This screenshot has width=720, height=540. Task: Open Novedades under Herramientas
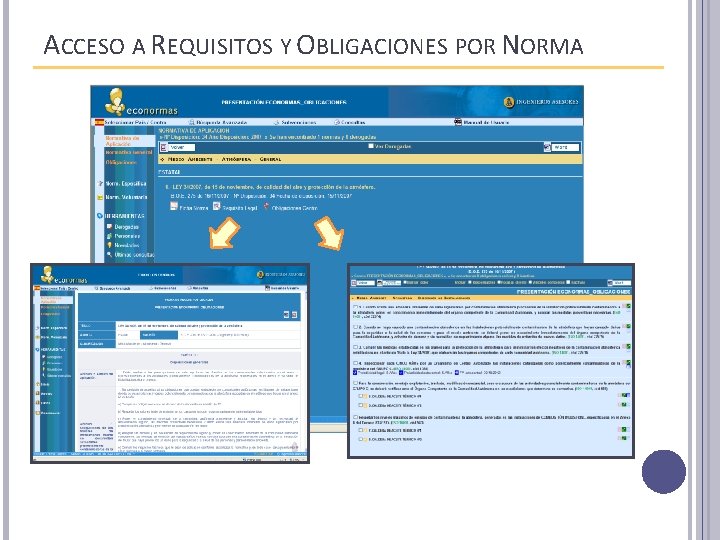click(127, 245)
